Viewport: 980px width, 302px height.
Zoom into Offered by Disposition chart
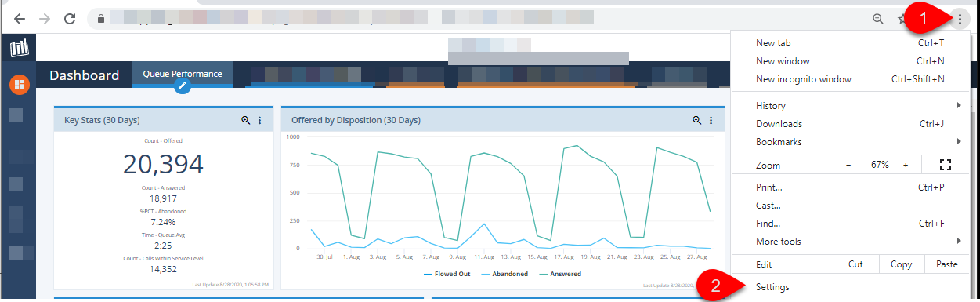[x=696, y=120]
